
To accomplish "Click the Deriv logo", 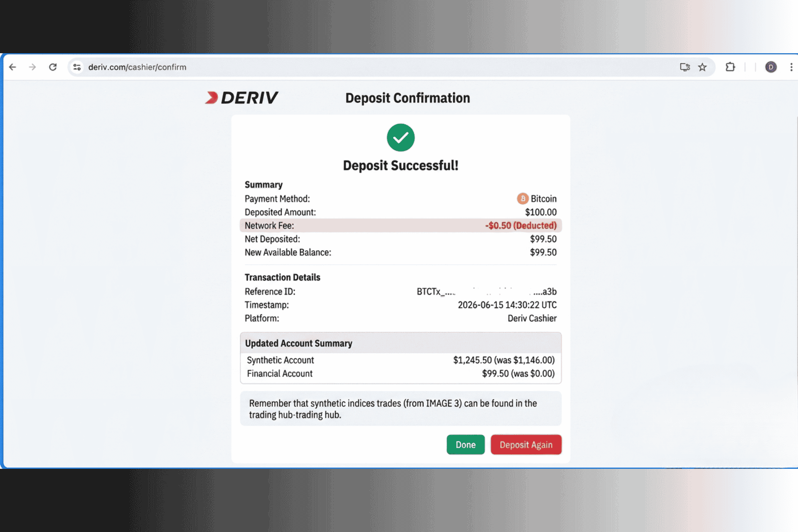I will (241, 98).
